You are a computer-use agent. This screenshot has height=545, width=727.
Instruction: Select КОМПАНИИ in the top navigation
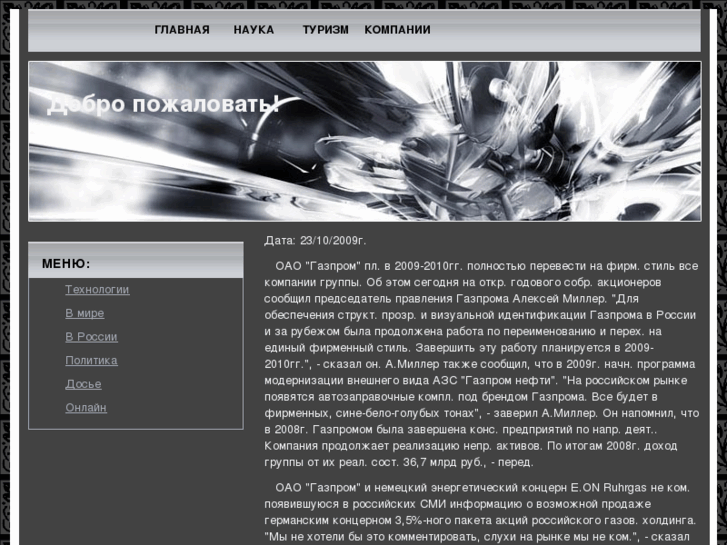pyautogui.click(x=397, y=30)
